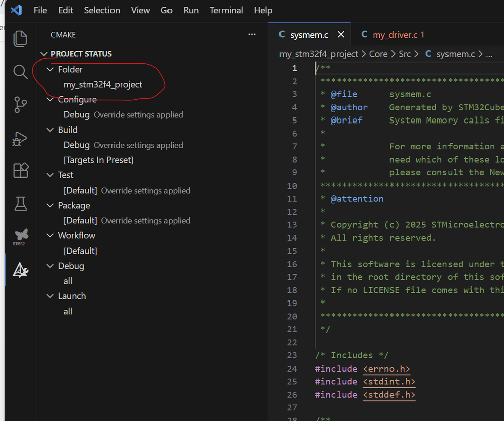Viewport: 504px width, 421px height.
Task: Open CMake panel more actions ellipsis
Action: 252,35
